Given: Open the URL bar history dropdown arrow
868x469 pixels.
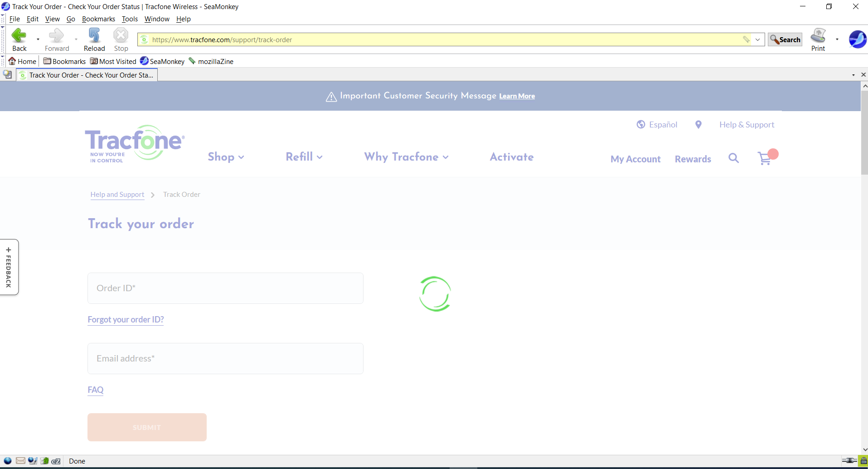Looking at the screenshot, I should [x=757, y=39].
